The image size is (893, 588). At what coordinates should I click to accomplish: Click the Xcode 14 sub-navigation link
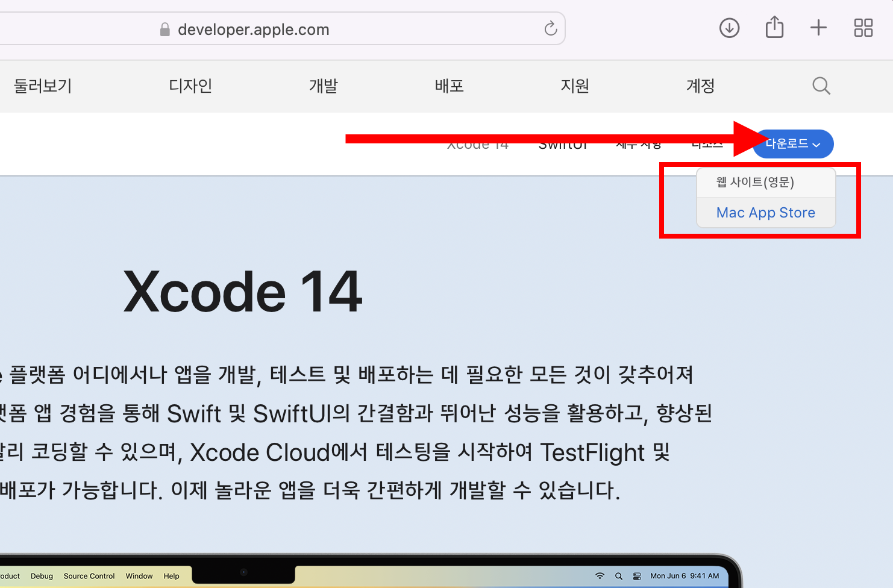pos(478,145)
